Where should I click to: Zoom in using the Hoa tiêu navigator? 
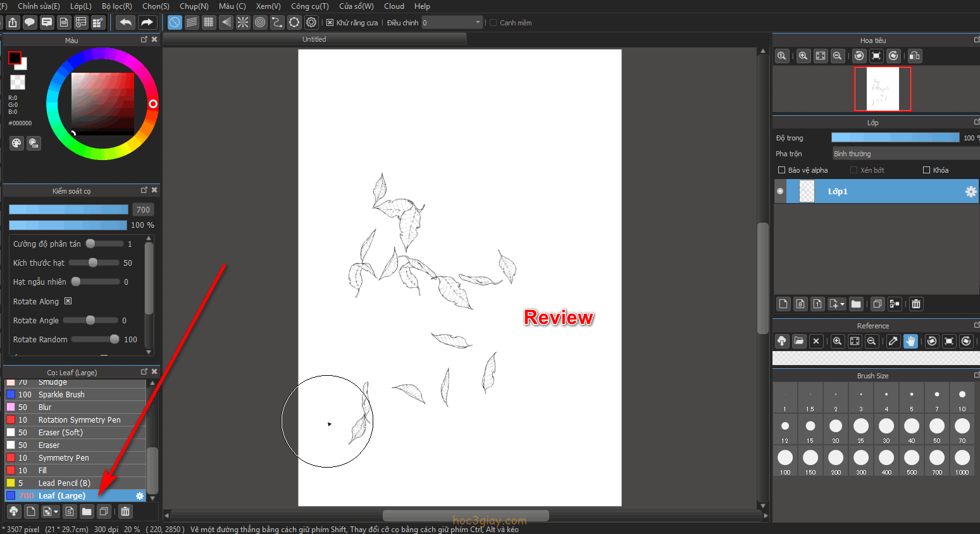coord(803,56)
